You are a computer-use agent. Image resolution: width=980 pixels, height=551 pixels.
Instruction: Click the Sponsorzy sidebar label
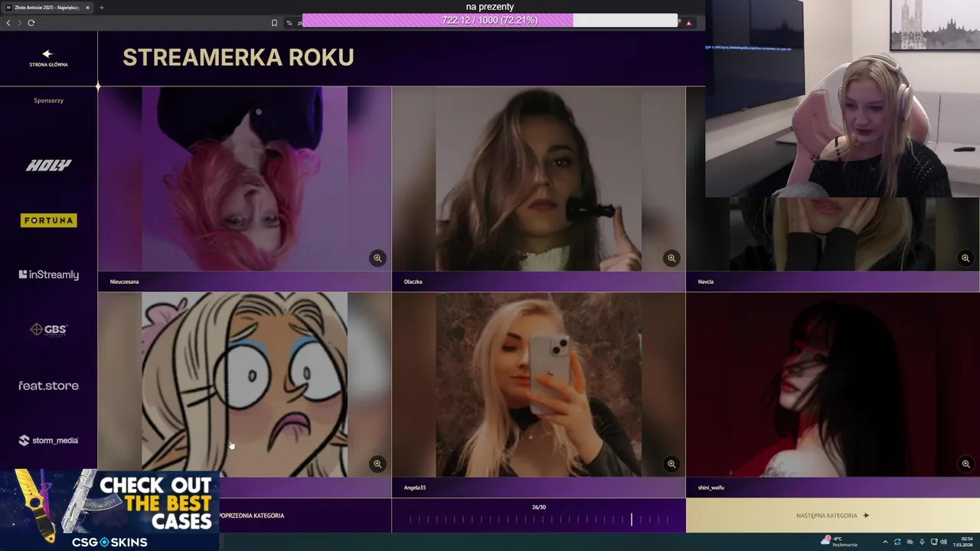pyautogui.click(x=48, y=100)
